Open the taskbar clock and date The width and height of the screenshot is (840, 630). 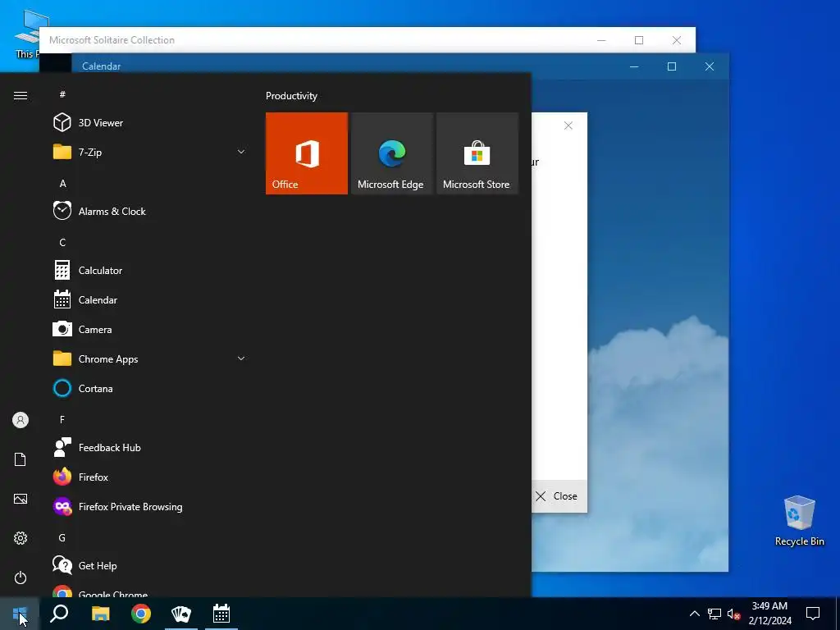click(x=769, y=614)
